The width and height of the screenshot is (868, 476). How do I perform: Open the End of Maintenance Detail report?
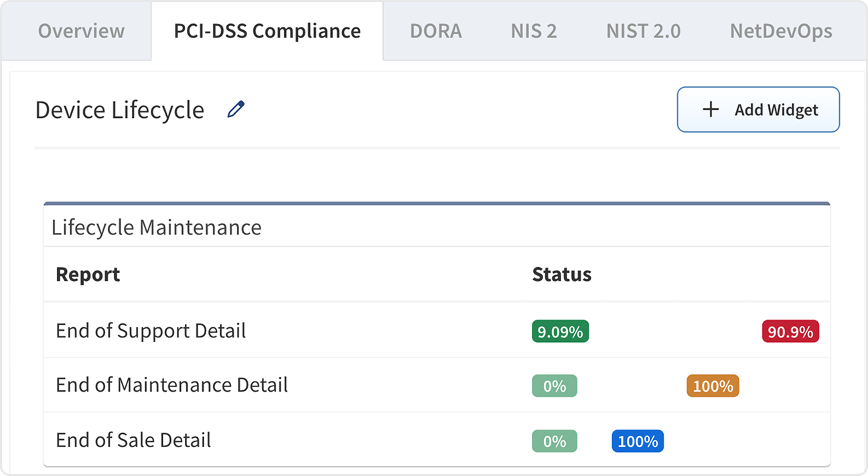pyautogui.click(x=171, y=385)
